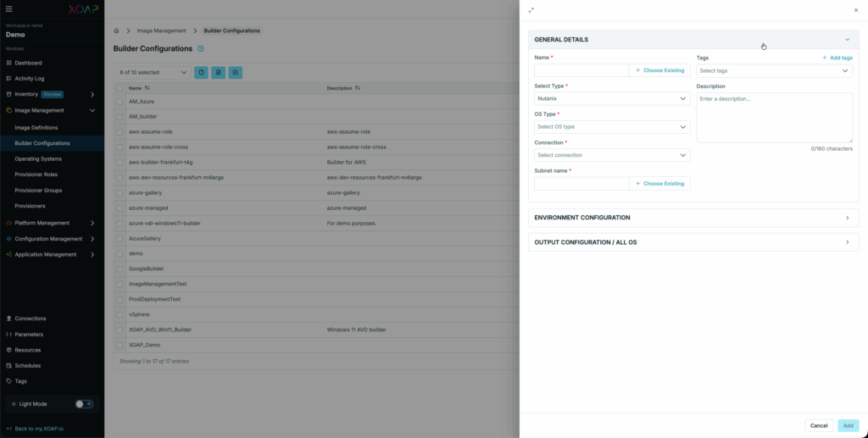Tick the select-all checkbox in table header
Viewport: 868px width, 438px height.
(120, 88)
